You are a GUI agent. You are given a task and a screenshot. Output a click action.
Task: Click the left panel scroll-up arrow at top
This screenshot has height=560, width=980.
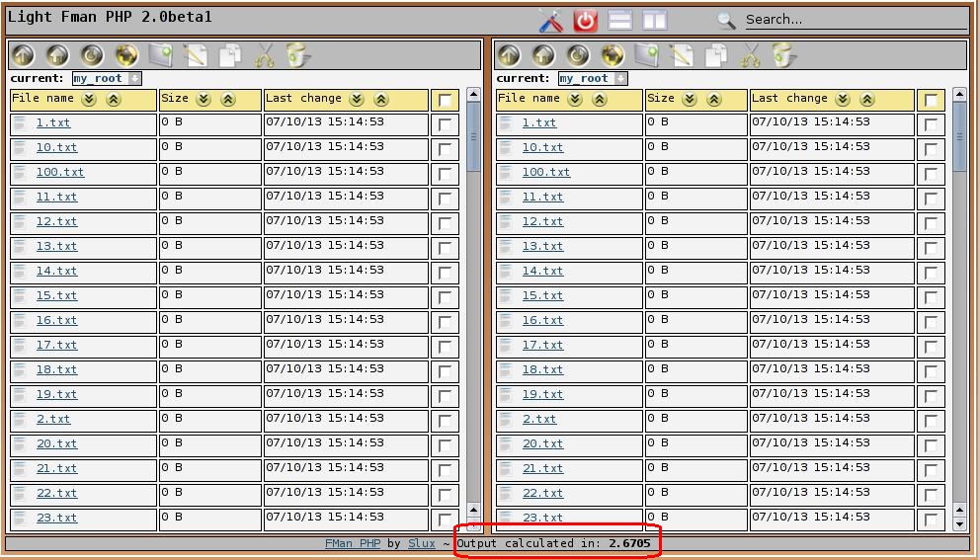click(x=474, y=95)
